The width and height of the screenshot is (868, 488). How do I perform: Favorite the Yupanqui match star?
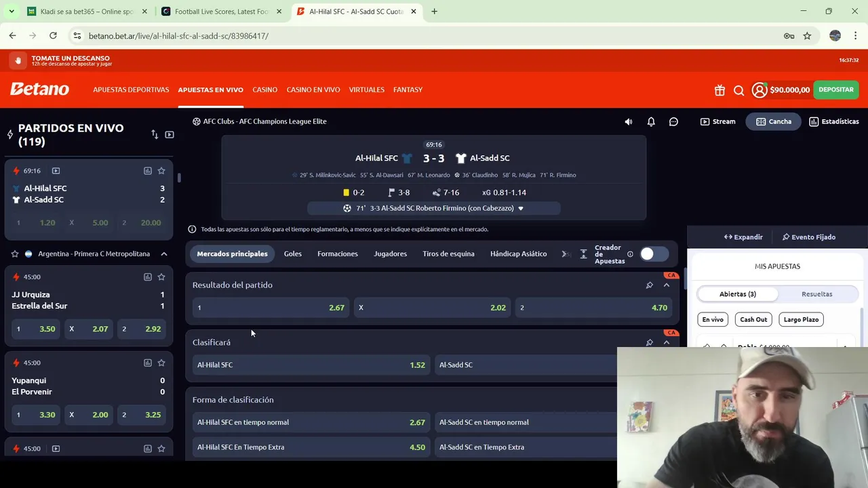[x=161, y=363]
